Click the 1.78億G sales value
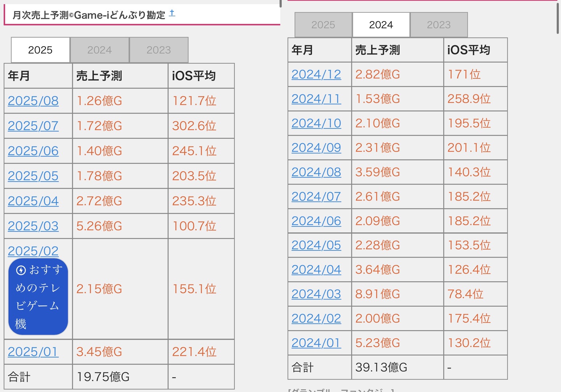 [99, 176]
